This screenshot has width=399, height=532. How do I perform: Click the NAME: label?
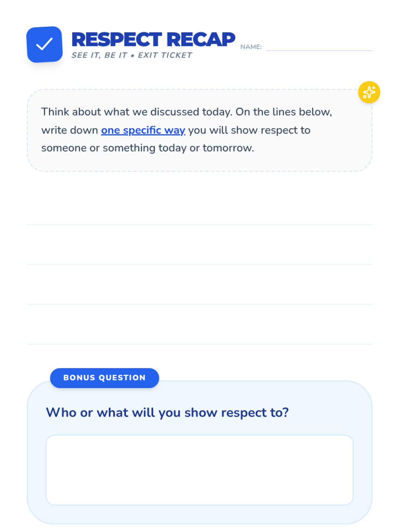[x=251, y=47]
